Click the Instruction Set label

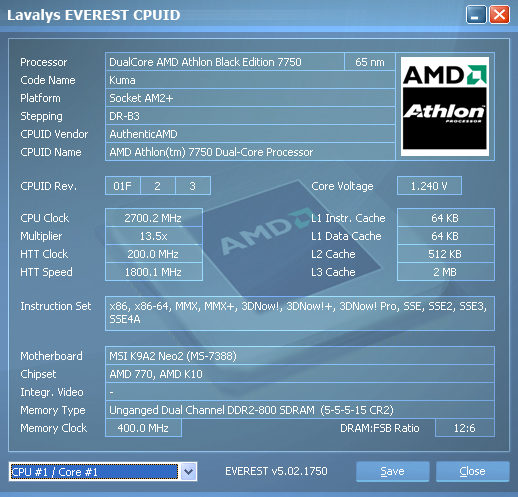[x=56, y=306]
